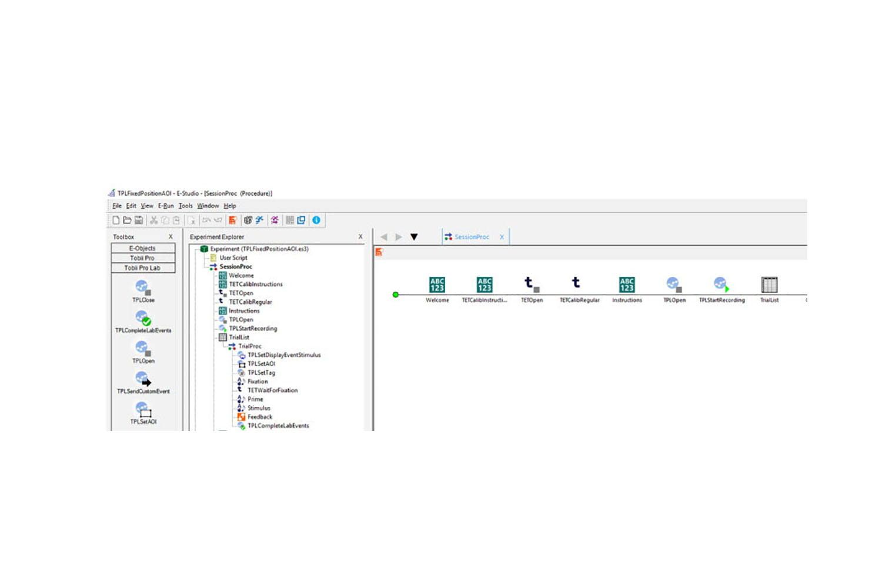Select TPLSetTag in the Experiment Explorer tree
The image size is (882, 588).
tap(256, 373)
